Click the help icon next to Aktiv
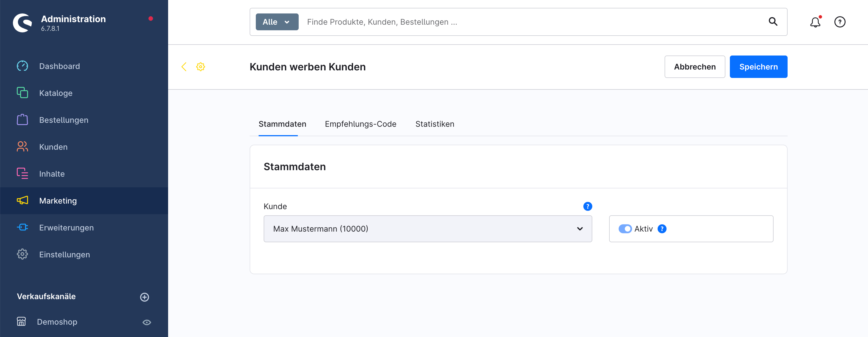868x337 pixels. (x=662, y=229)
